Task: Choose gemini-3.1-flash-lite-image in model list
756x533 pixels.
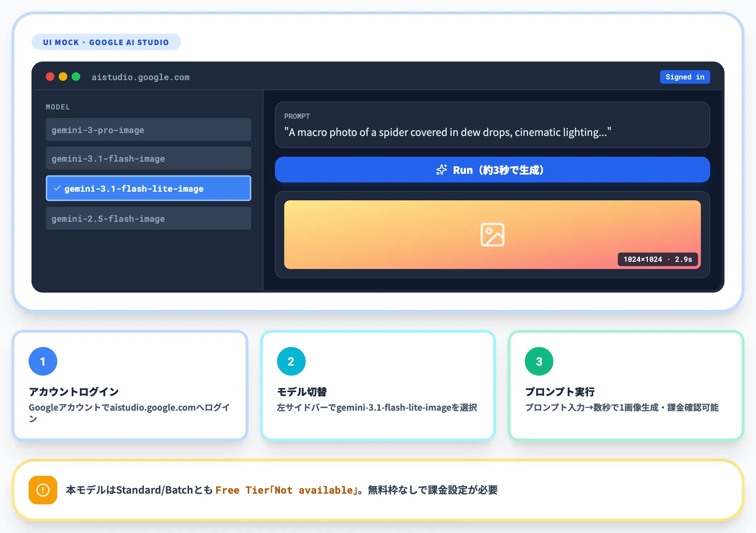Action: pos(148,188)
